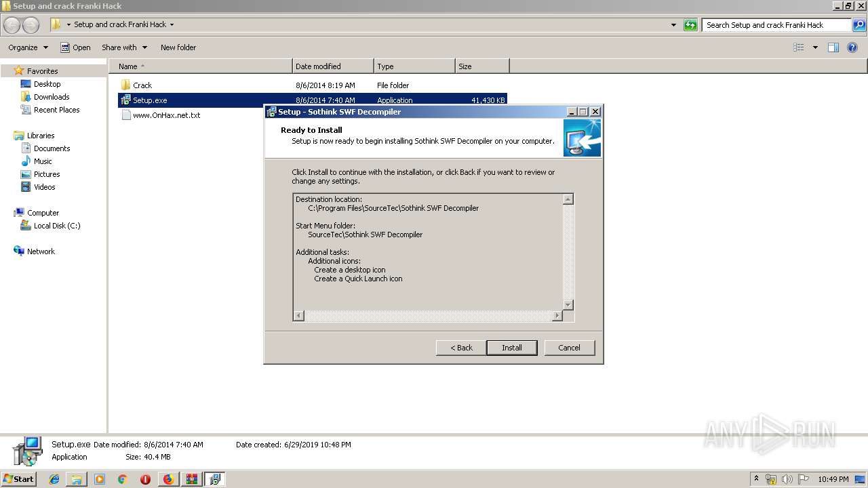Screen dimensions: 868x488
Task: Click the Setup.exe icon in details pane
Action: tap(27, 451)
